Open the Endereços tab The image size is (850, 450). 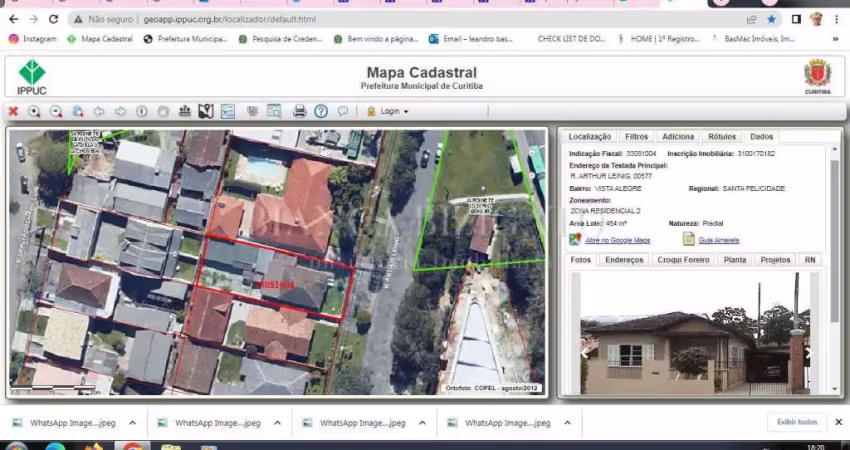point(624,260)
